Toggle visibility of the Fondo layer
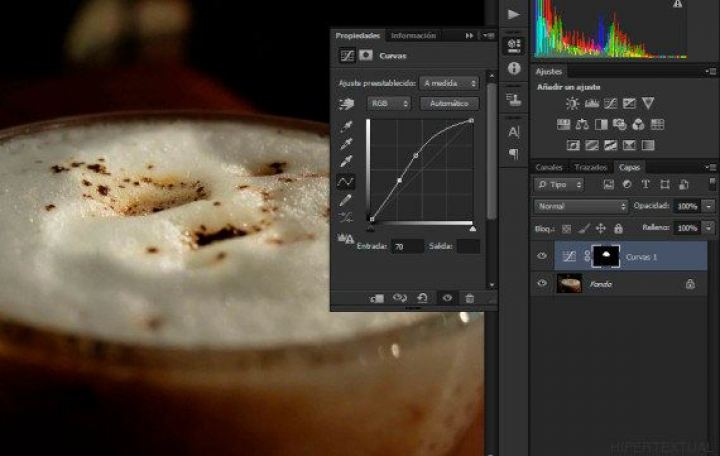Viewport: 720px width, 456px height. 542,284
